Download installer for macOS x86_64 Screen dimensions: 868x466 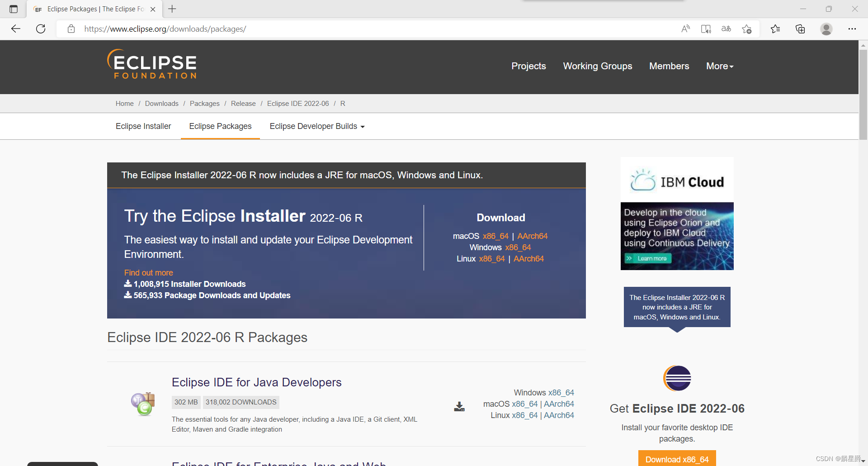coord(495,236)
